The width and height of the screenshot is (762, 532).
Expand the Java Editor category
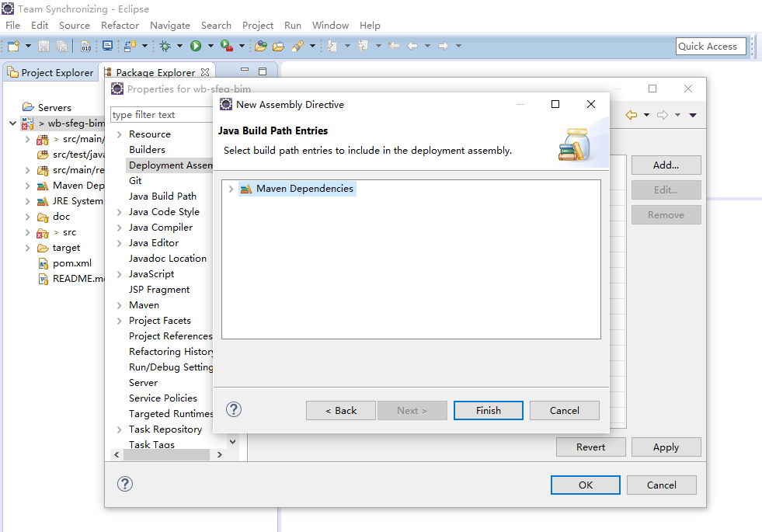coord(120,243)
